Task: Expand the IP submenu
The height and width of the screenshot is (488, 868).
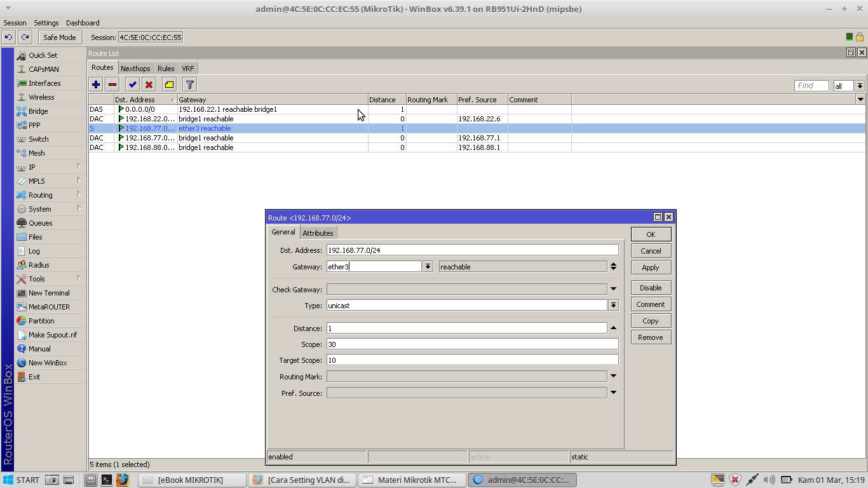Action: pyautogui.click(x=50, y=167)
